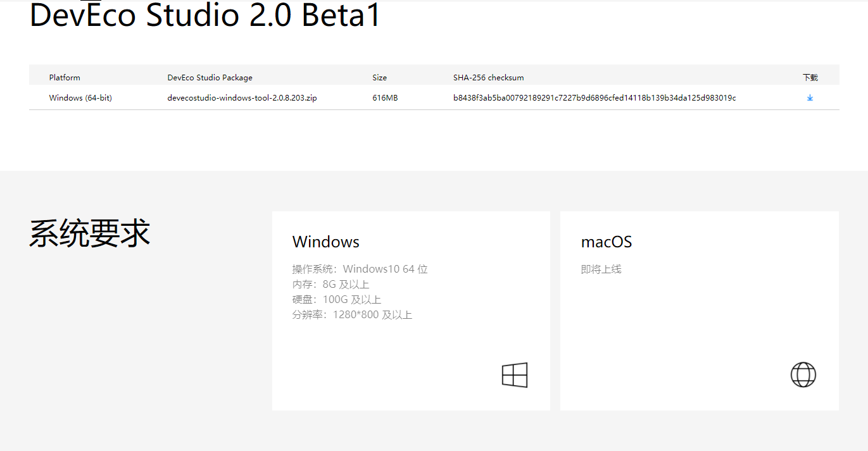The height and width of the screenshot is (451, 868).
Task: Click the Windows logo icon in the Windows card
Action: 514,375
